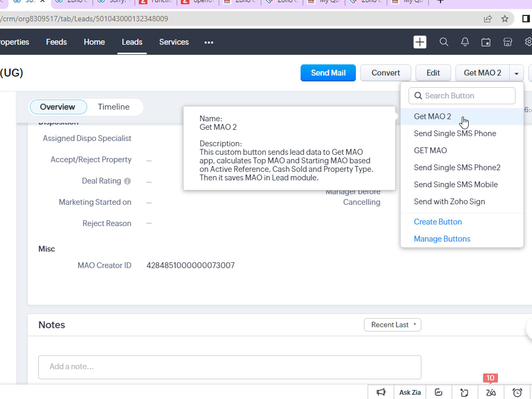Click the Notes section heading
This screenshot has width=532, height=399.
(x=52, y=325)
